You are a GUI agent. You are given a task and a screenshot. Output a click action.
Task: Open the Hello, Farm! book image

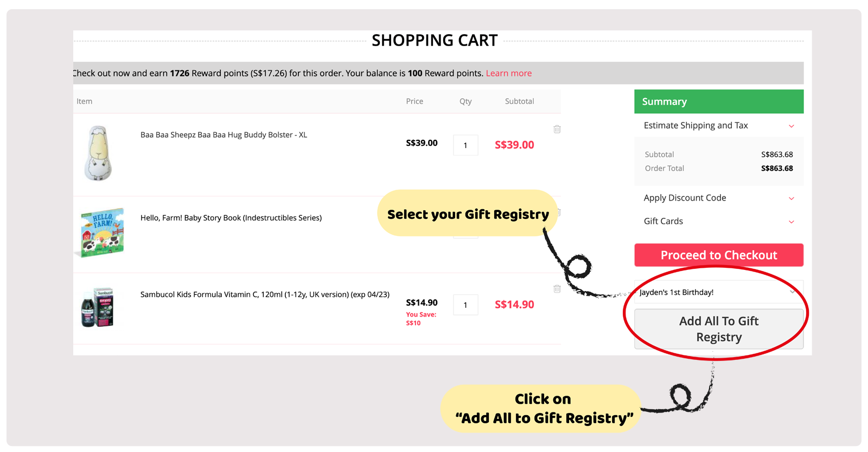point(102,232)
